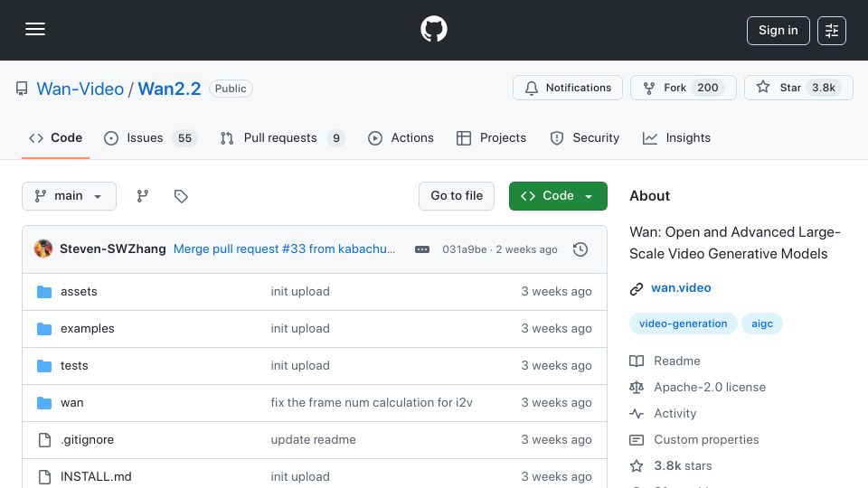Open the examples folder
The width and height of the screenshot is (868, 488).
(x=88, y=329)
